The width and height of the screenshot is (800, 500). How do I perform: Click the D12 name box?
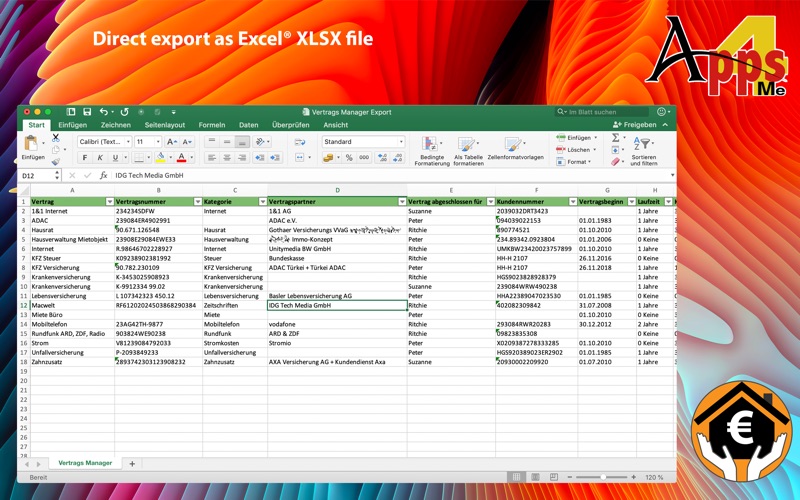pyautogui.click(x=35, y=176)
